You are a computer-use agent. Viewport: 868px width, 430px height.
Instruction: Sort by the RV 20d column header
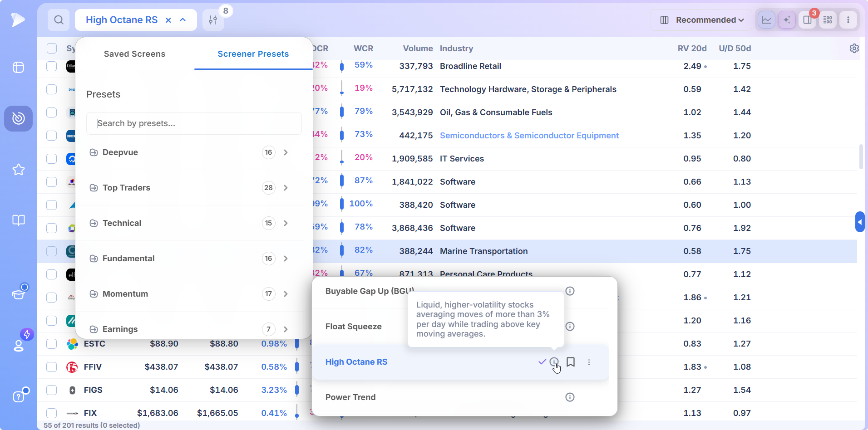point(692,49)
